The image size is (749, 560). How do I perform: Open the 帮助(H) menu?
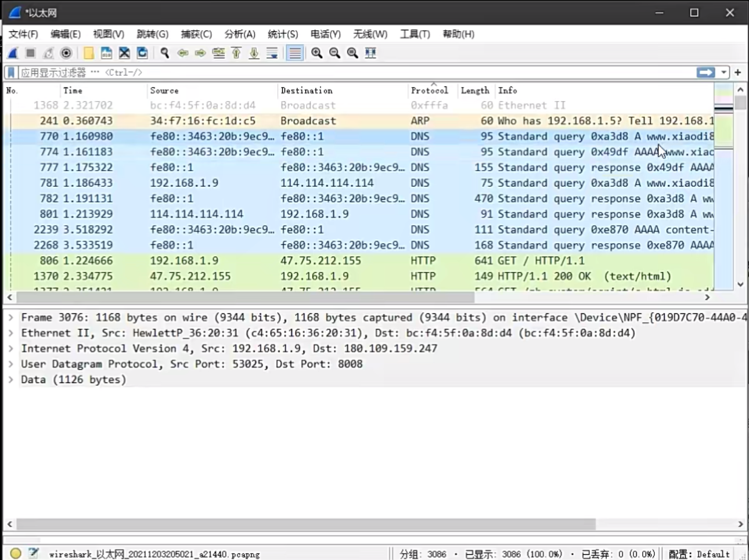pos(458,34)
